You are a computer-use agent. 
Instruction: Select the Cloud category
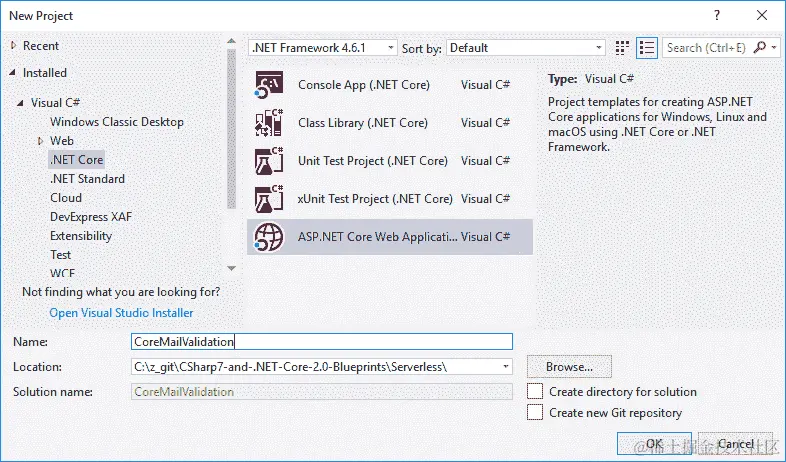[x=66, y=198]
